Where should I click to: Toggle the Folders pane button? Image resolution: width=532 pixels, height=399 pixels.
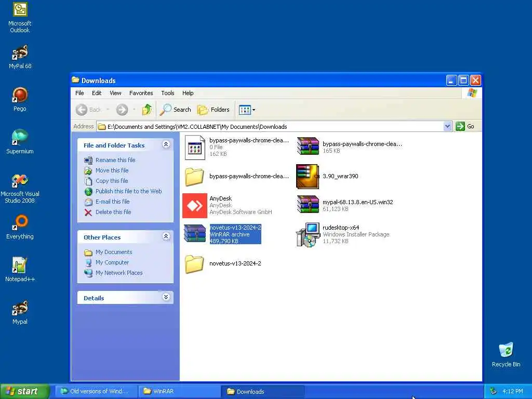(214, 110)
